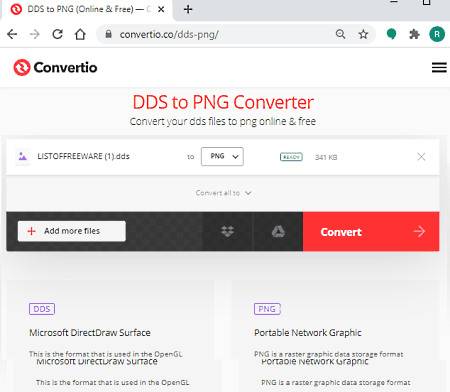Click the PNG format badge
450x392 pixels.
click(267, 309)
